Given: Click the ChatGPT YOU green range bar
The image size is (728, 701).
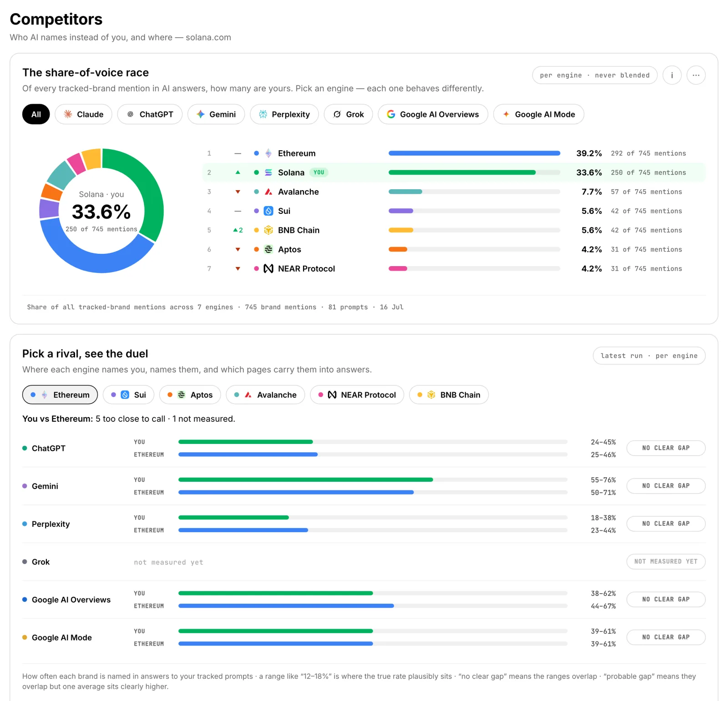Looking at the screenshot, I should pyautogui.click(x=246, y=442).
